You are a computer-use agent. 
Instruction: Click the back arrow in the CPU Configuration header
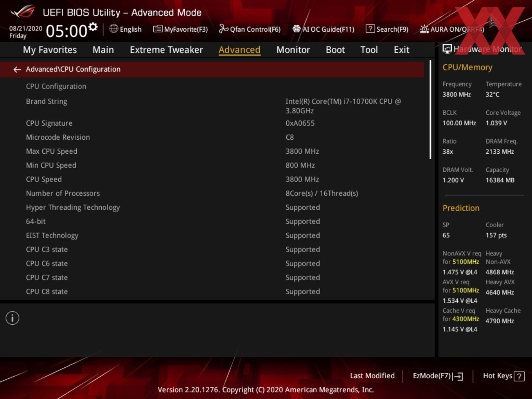[17, 70]
